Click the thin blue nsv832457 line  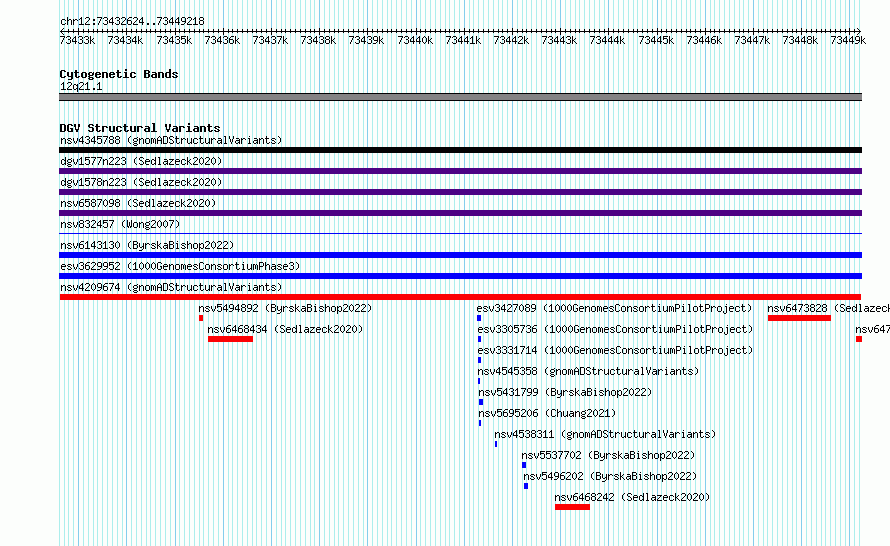point(460,233)
